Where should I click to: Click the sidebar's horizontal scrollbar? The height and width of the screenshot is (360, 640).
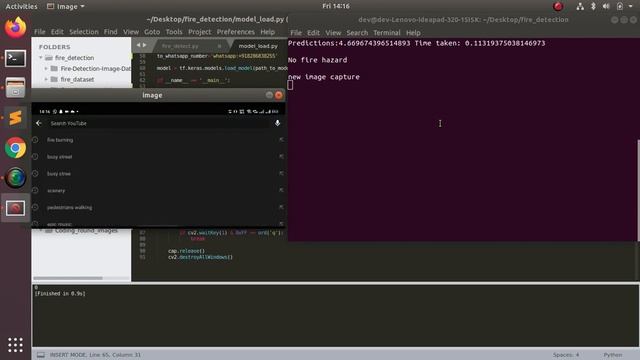pyautogui.click(x=68, y=278)
